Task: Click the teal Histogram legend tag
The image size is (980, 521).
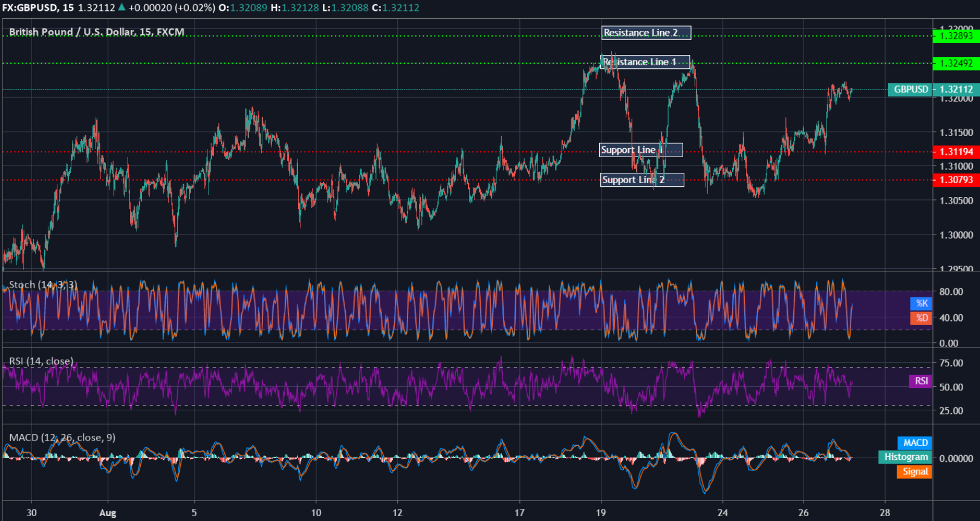Action: pyautogui.click(x=906, y=457)
